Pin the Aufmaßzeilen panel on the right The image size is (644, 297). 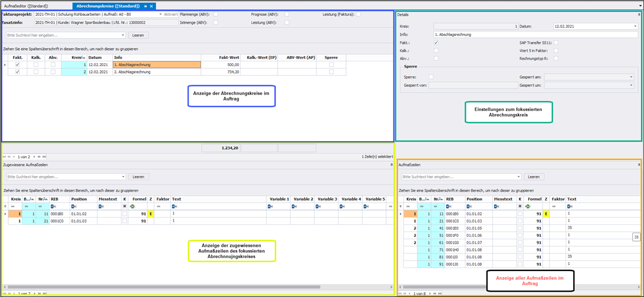(x=639, y=165)
